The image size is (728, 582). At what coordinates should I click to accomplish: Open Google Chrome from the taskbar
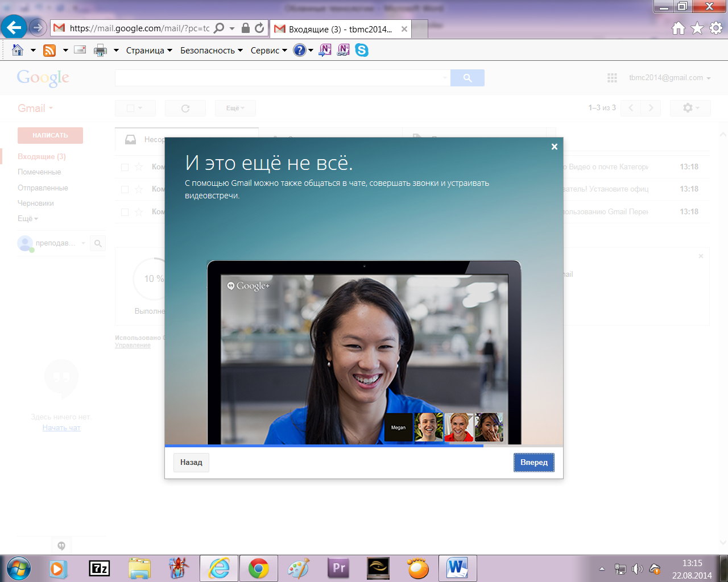258,568
